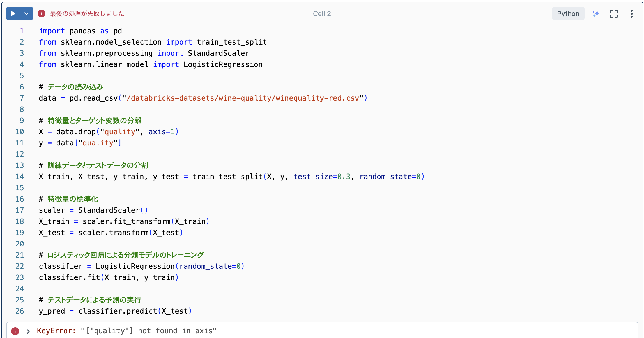
Task: Click the Cell 2 title
Action: click(x=322, y=13)
